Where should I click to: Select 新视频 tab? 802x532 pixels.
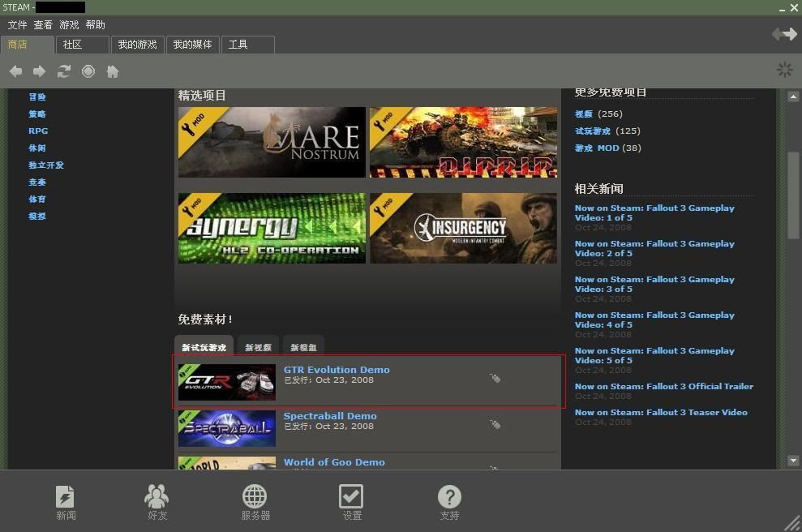(x=259, y=347)
